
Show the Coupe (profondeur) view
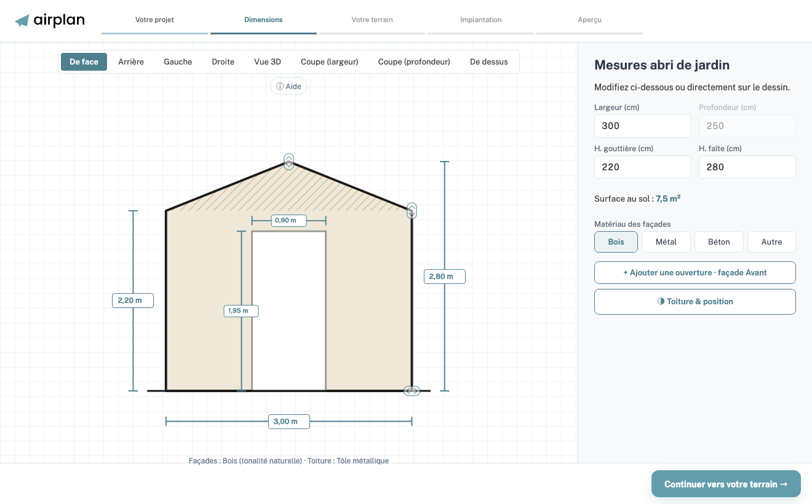point(414,61)
